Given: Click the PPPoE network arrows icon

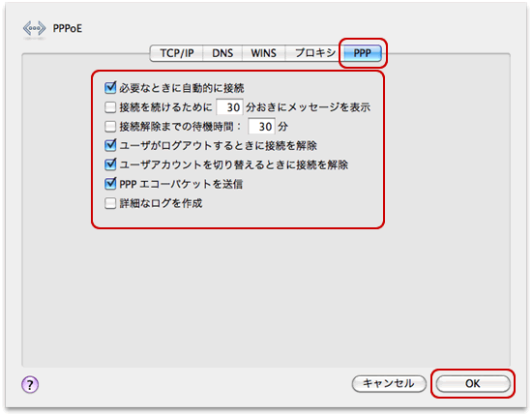Looking at the screenshot, I should coord(34,29).
